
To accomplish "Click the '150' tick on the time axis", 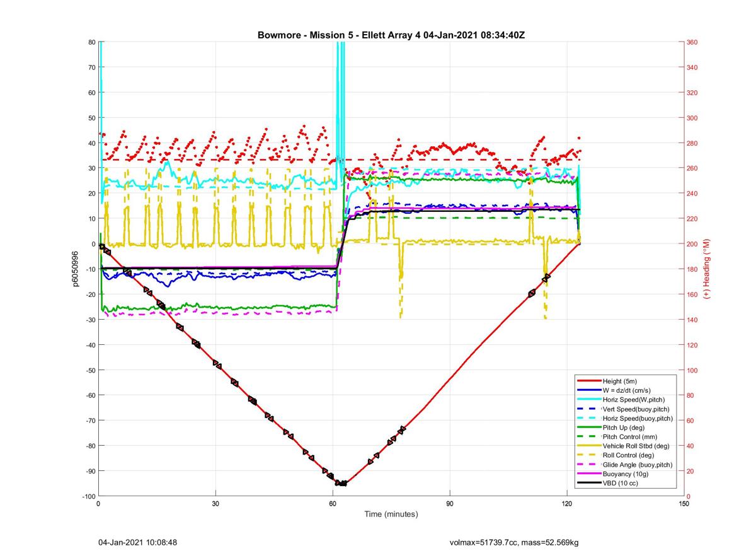I will point(684,504).
